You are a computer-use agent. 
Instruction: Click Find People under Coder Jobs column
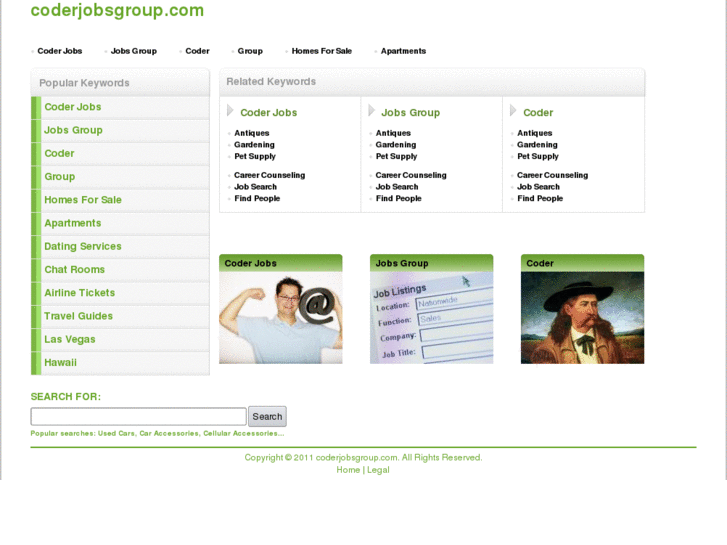click(257, 199)
